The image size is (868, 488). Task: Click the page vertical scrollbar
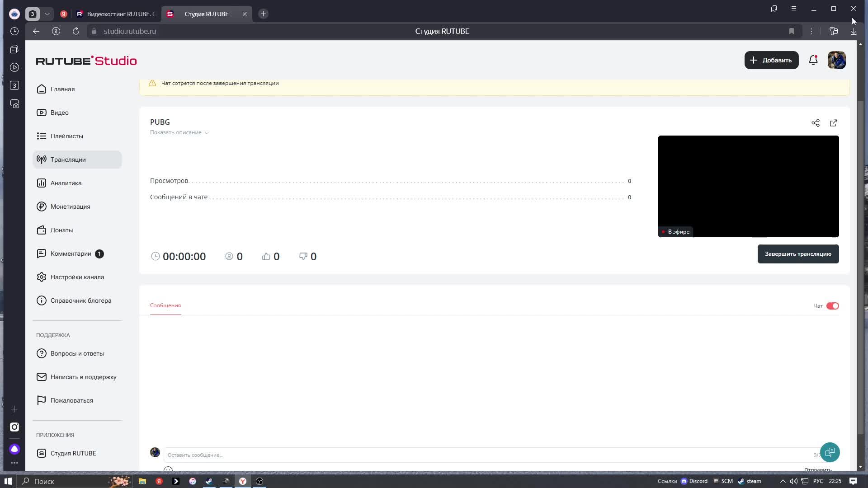click(860, 267)
